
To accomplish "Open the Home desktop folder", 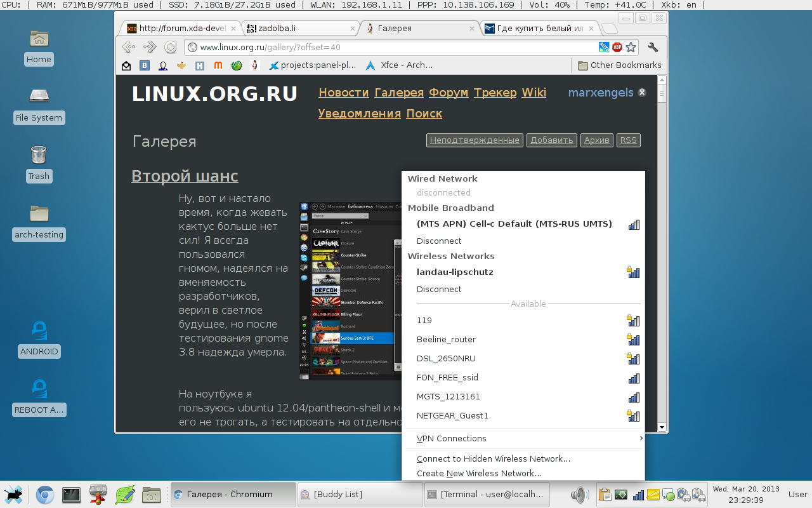I will (39, 48).
